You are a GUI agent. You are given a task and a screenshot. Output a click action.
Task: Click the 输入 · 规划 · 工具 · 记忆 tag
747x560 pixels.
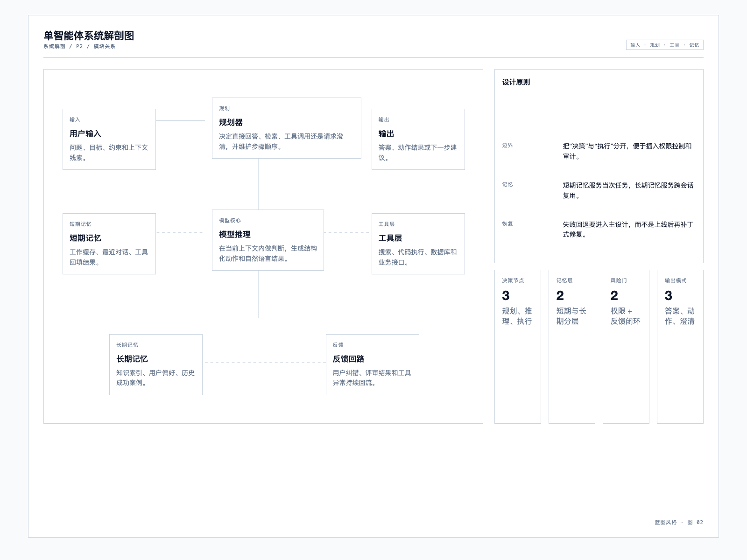(x=665, y=45)
